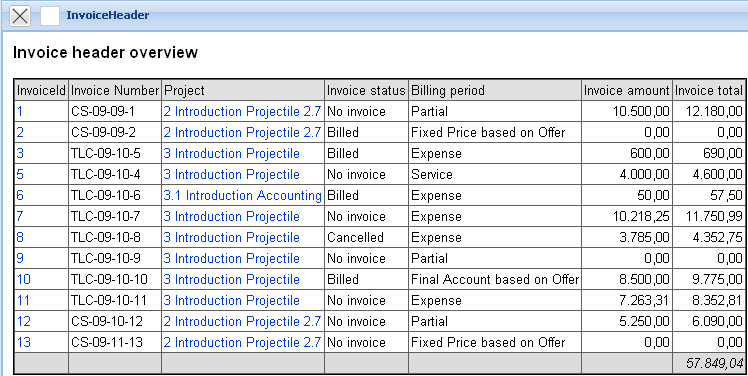Open project link in CS-09-09-2 row
Screen dimensions: 748x376
242,133
